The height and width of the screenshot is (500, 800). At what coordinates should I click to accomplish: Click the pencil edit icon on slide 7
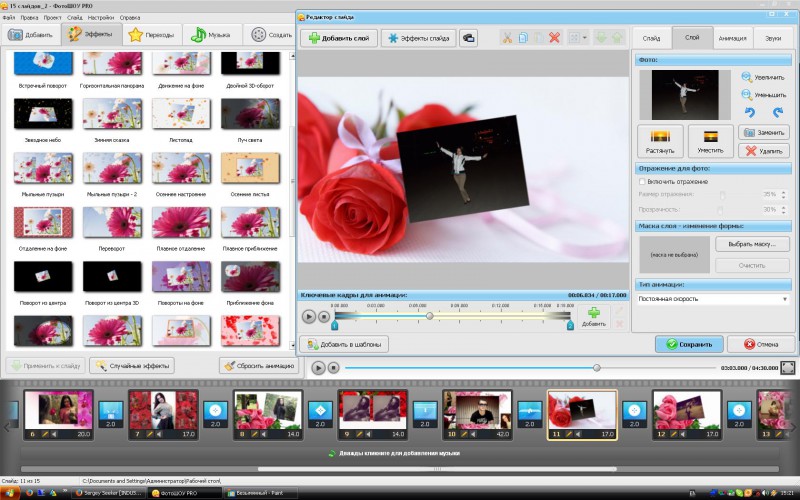click(x=149, y=434)
